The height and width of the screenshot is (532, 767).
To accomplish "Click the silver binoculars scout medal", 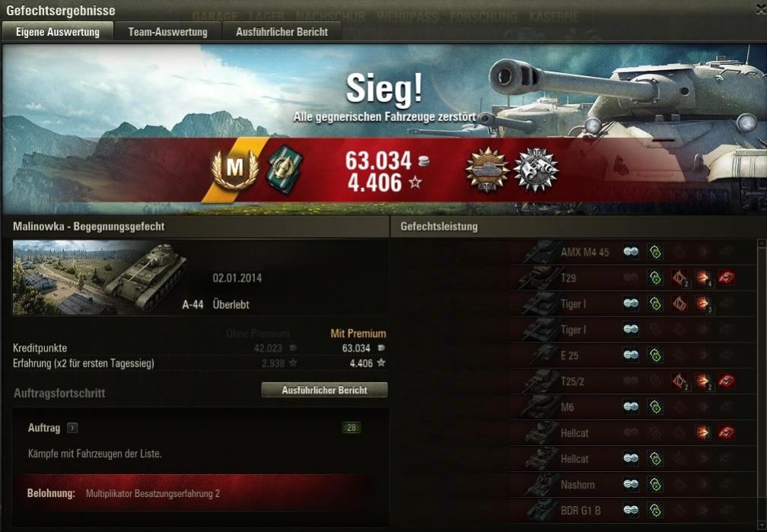I will 536,169.
